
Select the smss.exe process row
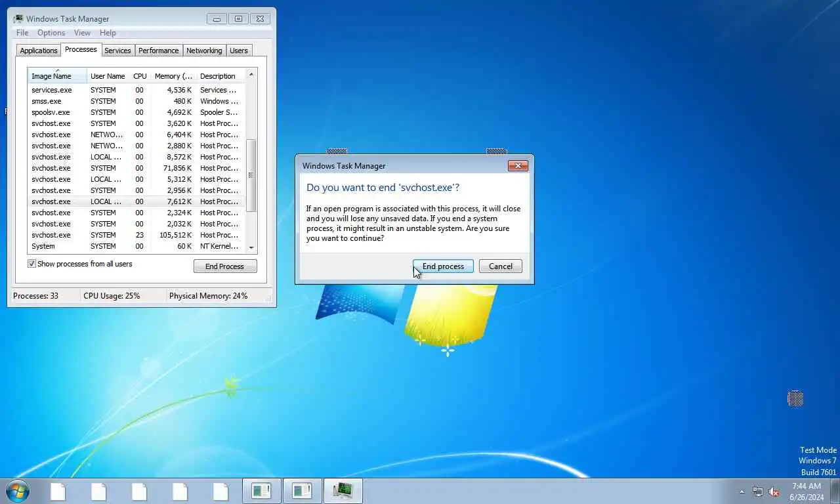(x=136, y=101)
